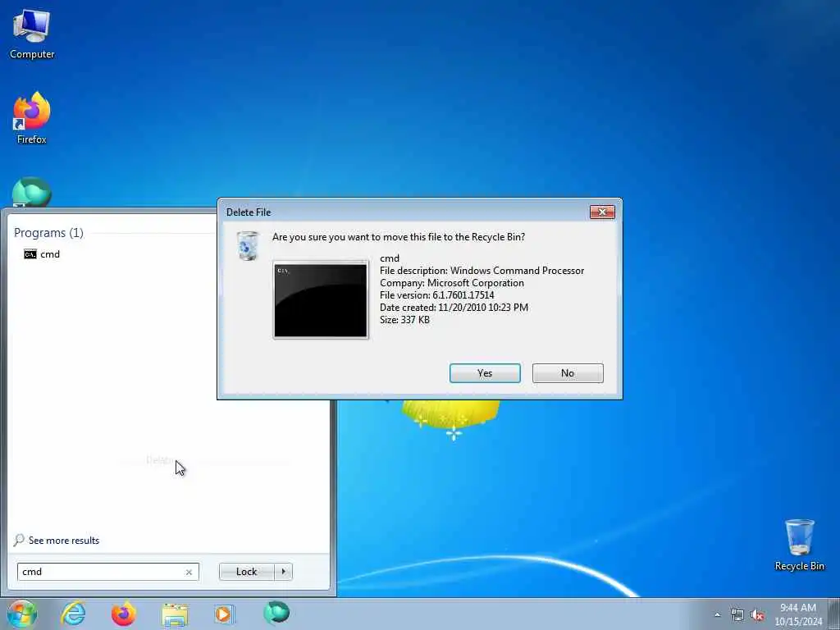Open the clock showing 9:44 AM
Image resolution: width=840 pixels, height=630 pixels.
click(798, 614)
